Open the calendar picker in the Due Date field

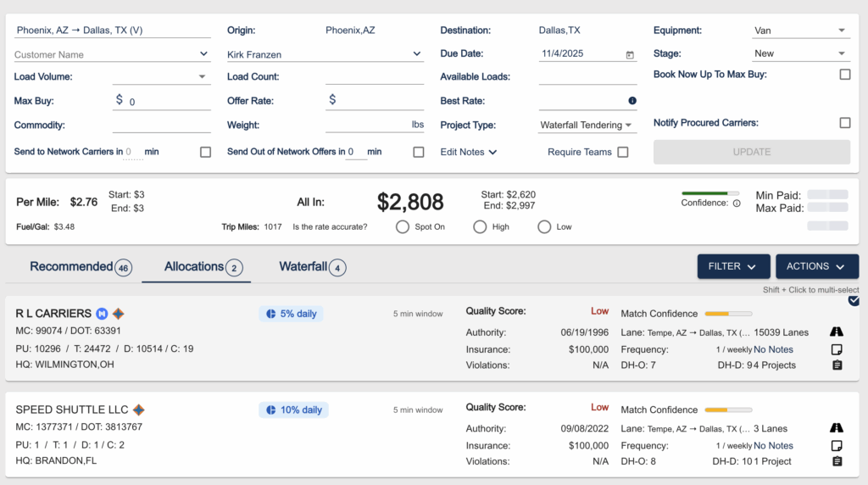630,54
